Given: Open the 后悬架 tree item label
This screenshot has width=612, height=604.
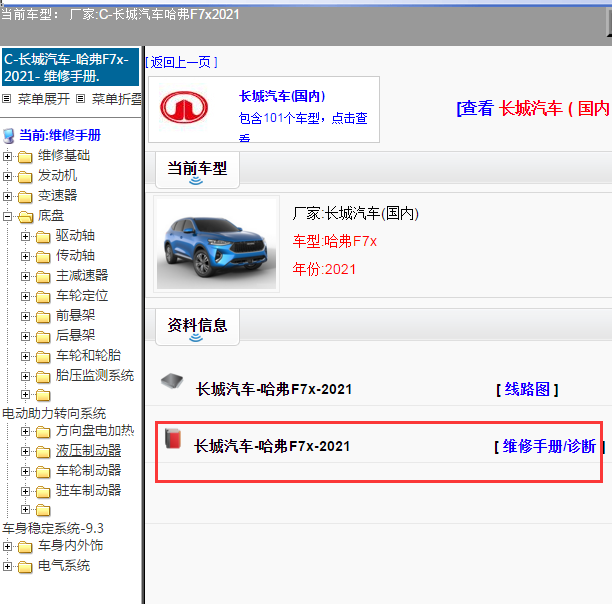Looking at the screenshot, I should point(75,335).
